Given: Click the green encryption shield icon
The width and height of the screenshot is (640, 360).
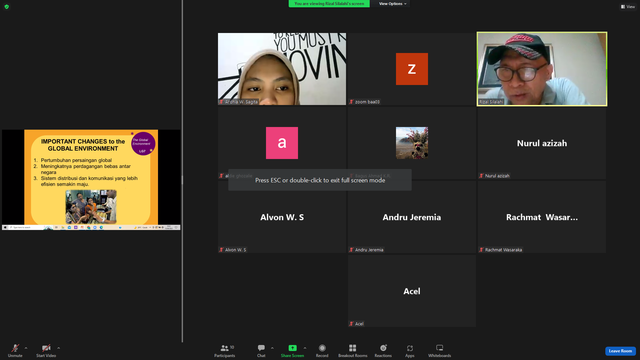Looking at the screenshot, I should [x=7, y=7].
